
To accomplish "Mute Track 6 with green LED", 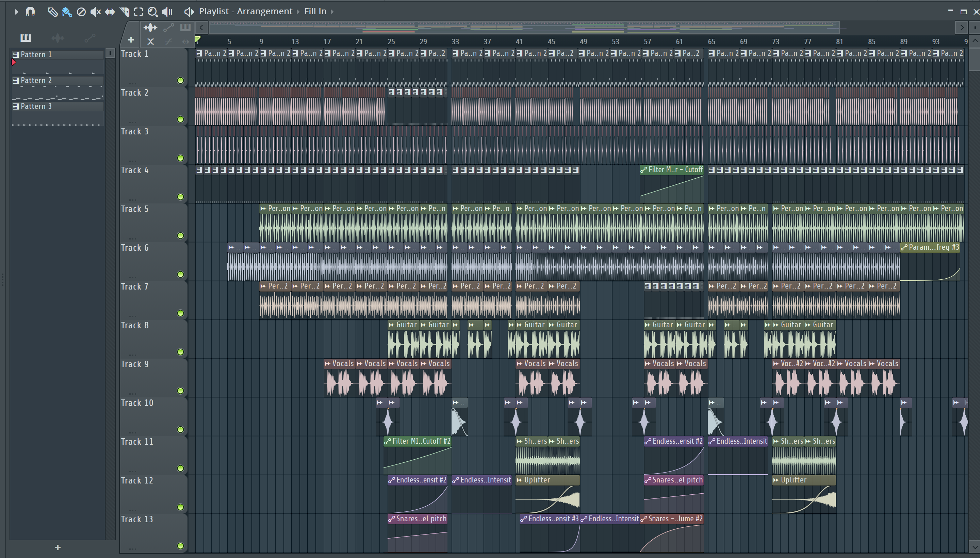I will click(x=180, y=274).
